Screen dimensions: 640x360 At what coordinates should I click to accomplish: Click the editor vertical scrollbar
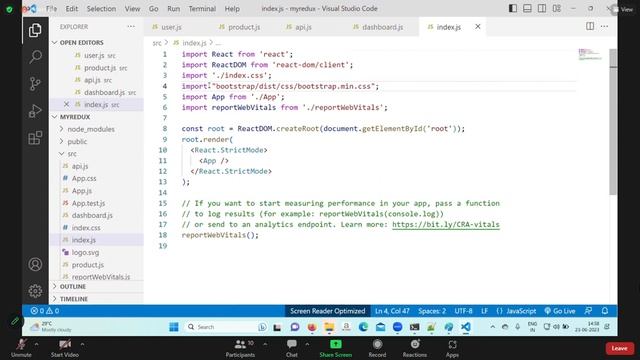click(x=613, y=122)
